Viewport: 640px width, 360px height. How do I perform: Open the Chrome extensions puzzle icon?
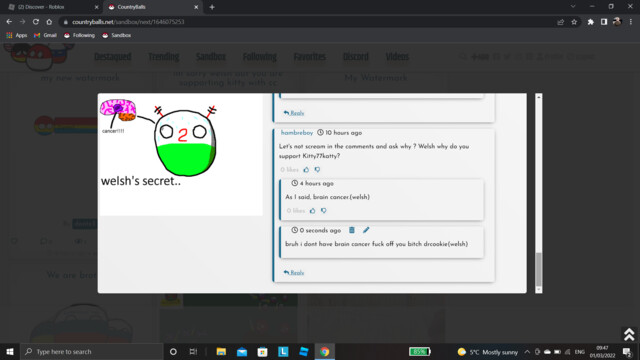tap(590, 22)
